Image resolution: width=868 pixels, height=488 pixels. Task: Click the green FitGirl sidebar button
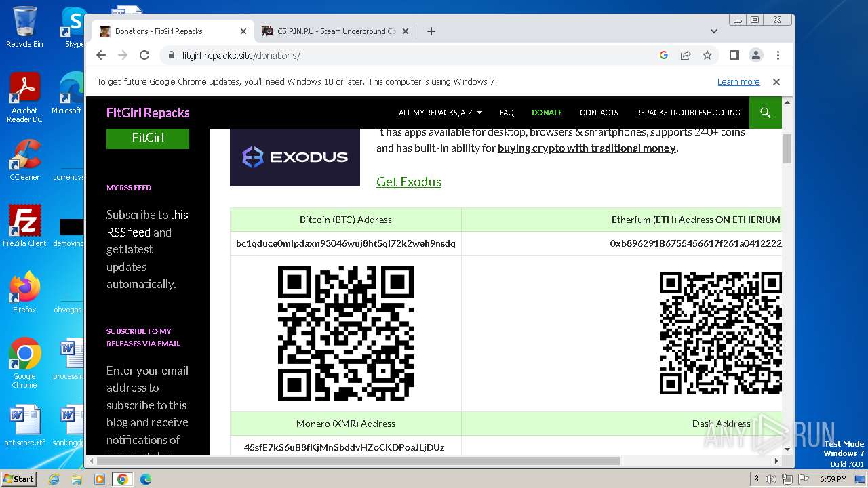148,138
